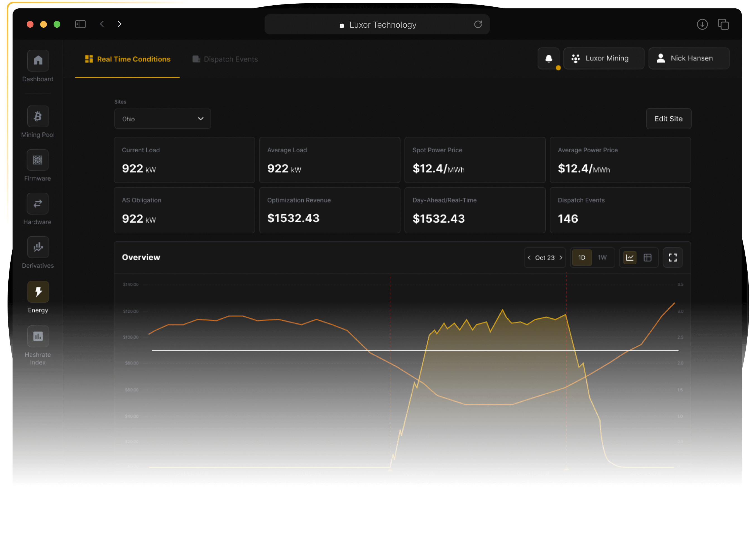756x553 pixels.
Task: Go to Firmware section icon
Action: (x=38, y=160)
